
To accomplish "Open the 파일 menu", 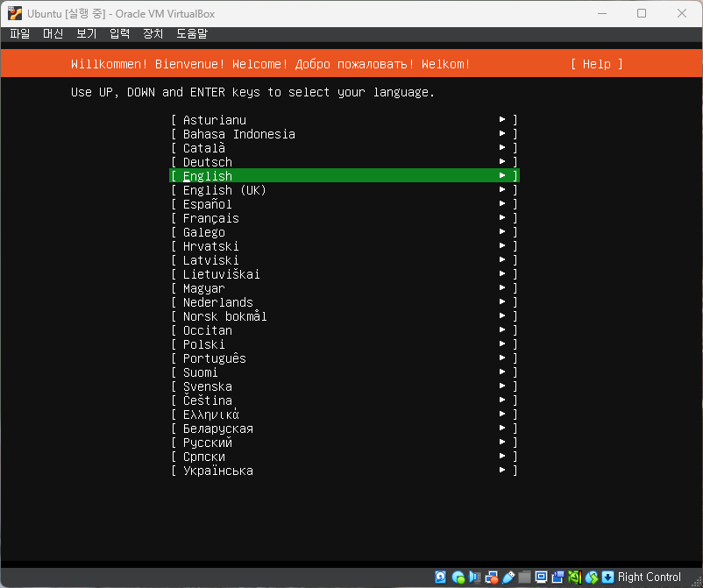I will click(20, 33).
